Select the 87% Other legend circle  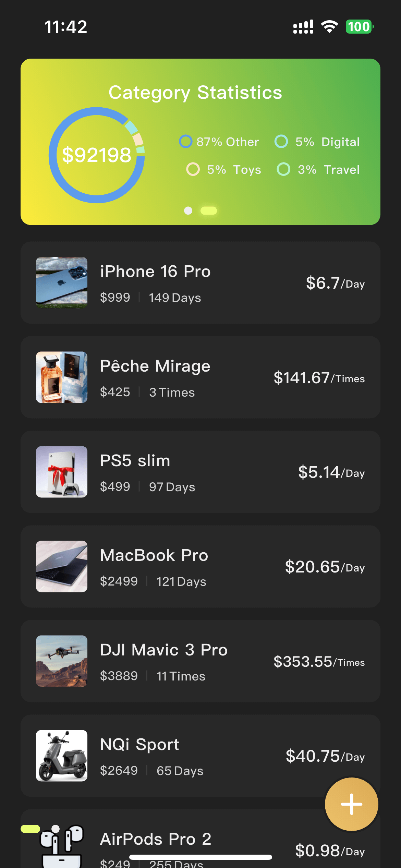(186, 141)
